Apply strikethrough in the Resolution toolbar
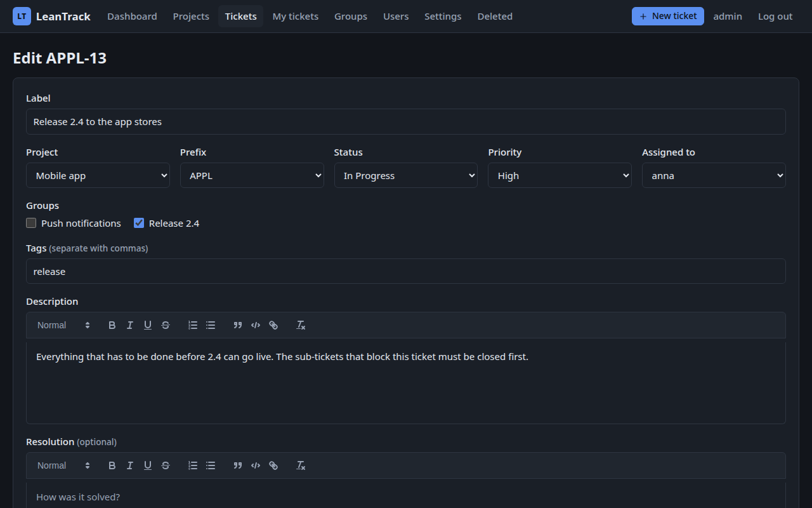This screenshot has height=508, width=812. click(x=166, y=465)
